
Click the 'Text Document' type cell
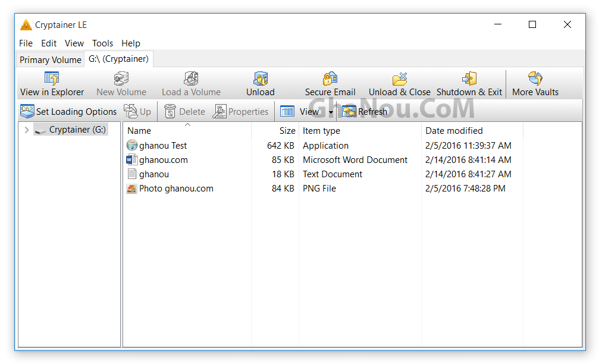point(333,174)
